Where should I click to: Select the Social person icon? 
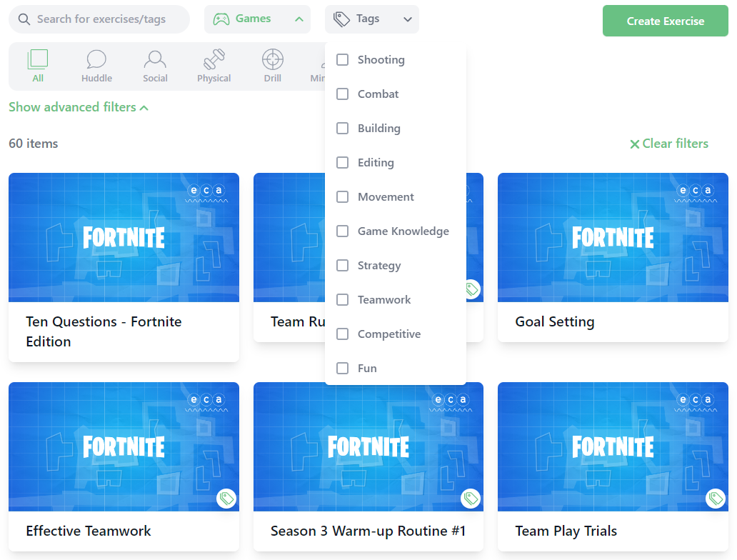coord(155,60)
